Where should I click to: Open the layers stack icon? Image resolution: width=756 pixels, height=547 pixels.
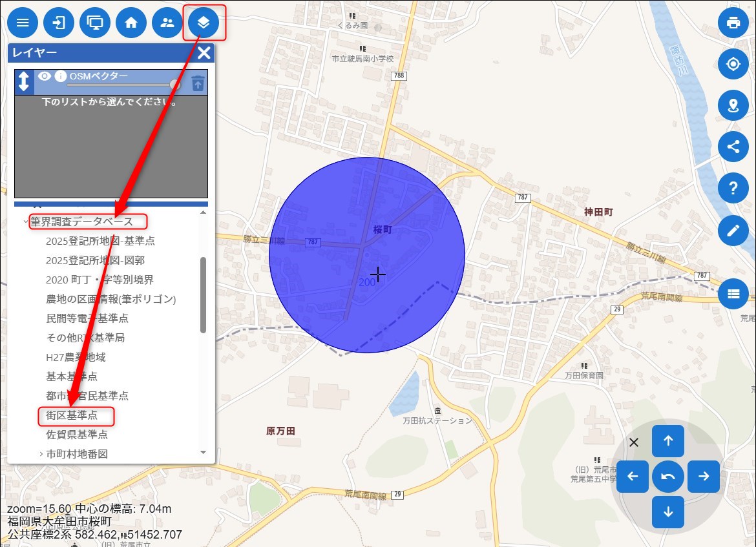tap(204, 23)
